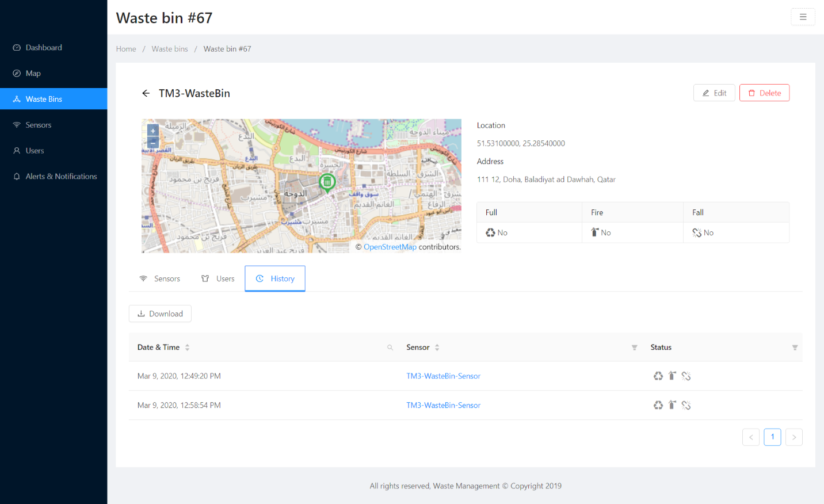Click the green waste bin map marker

[327, 182]
